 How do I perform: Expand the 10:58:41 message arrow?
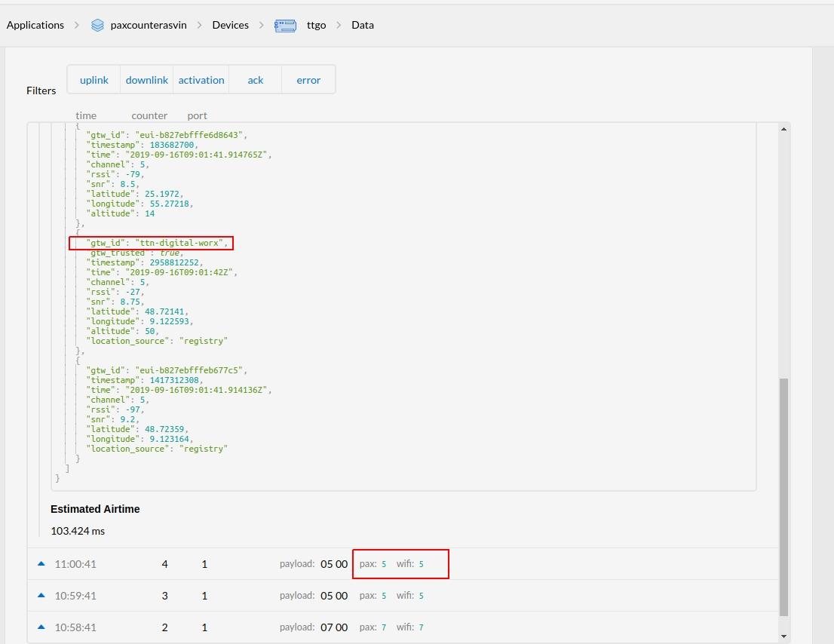pos(41,627)
